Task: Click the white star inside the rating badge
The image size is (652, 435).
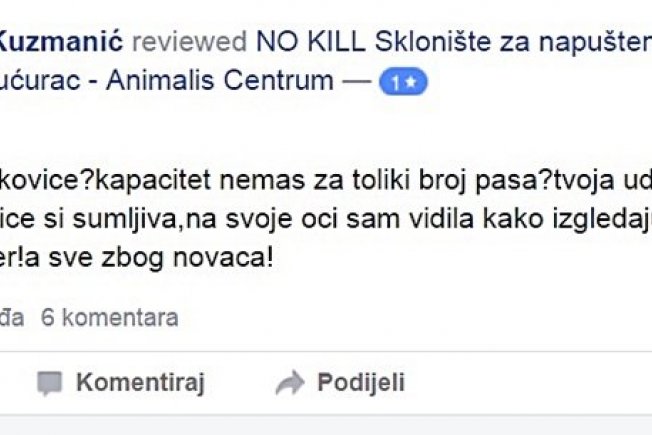Action: click(411, 82)
